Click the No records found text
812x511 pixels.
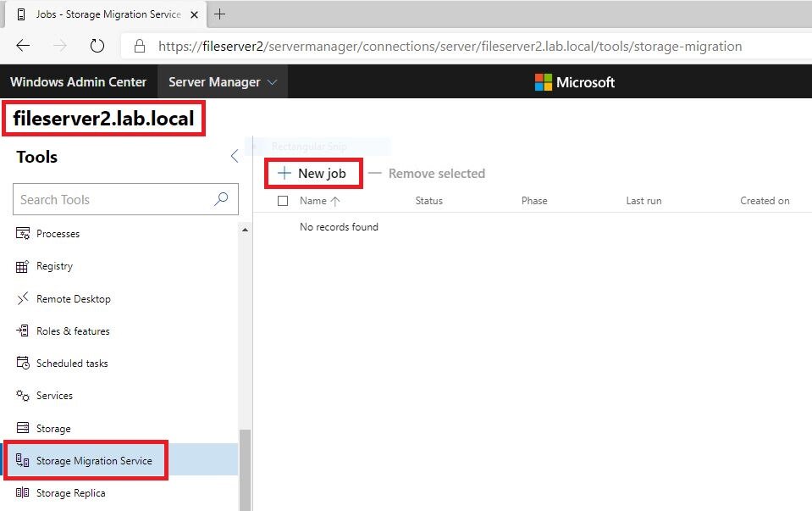pyautogui.click(x=339, y=226)
